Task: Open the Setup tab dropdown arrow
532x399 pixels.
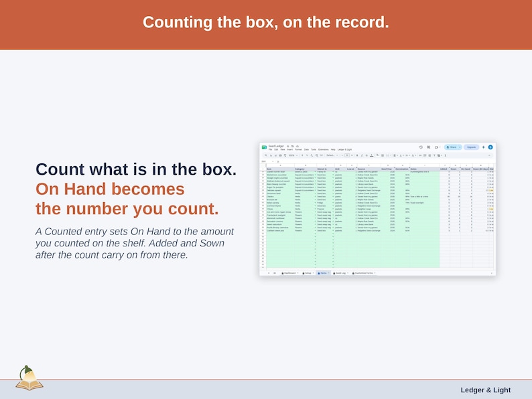Action: coord(313,273)
